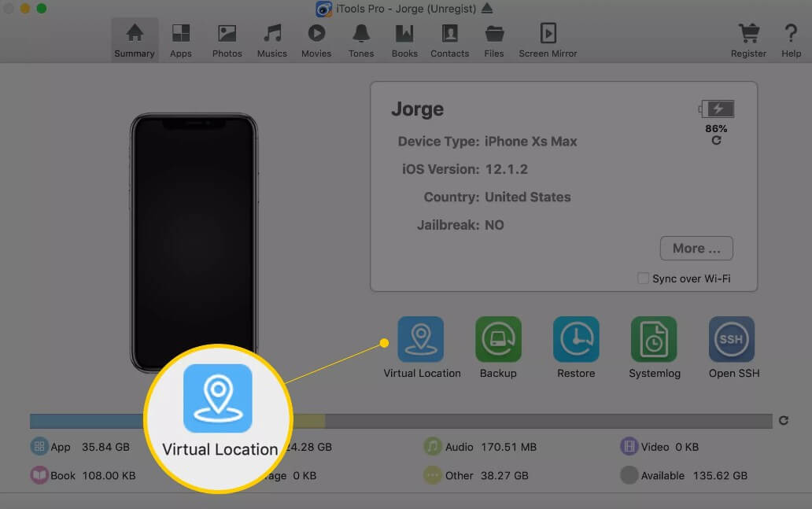
Task: Go to the Musics tab
Action: [x=272, y=40]
